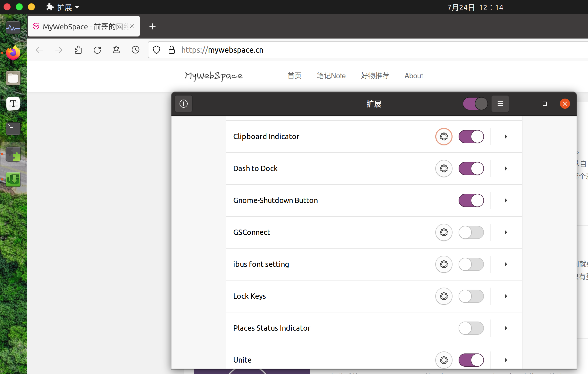This screenshot has height=374, width=588.
Task: Open 笔记Note page in site nav
Action: click(x=331, y=76)
